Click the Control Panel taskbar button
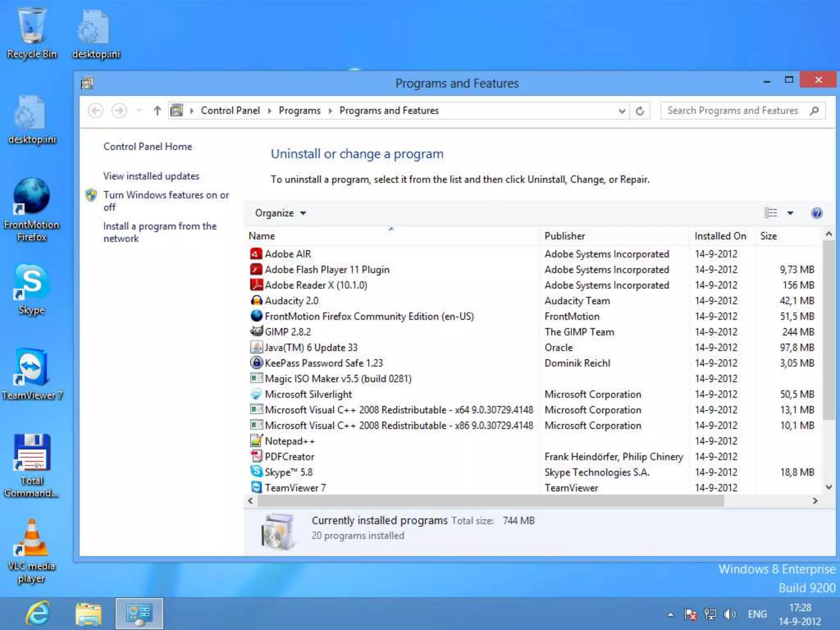 coord(139,614)
